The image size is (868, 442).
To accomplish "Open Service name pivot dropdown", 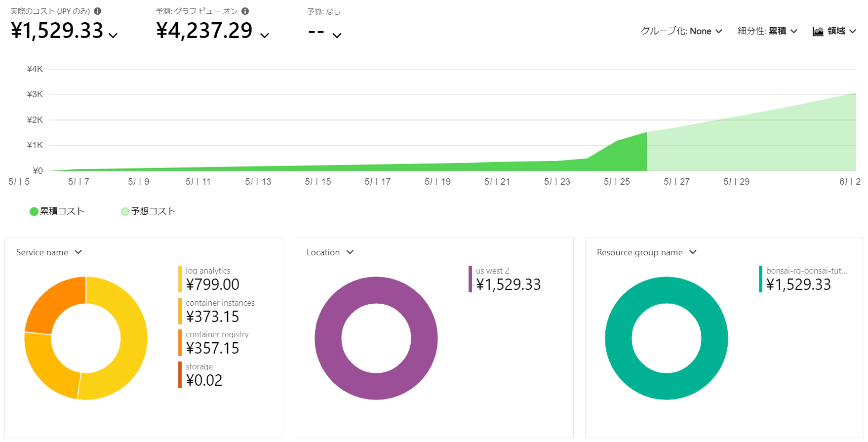I will (49, 252).
